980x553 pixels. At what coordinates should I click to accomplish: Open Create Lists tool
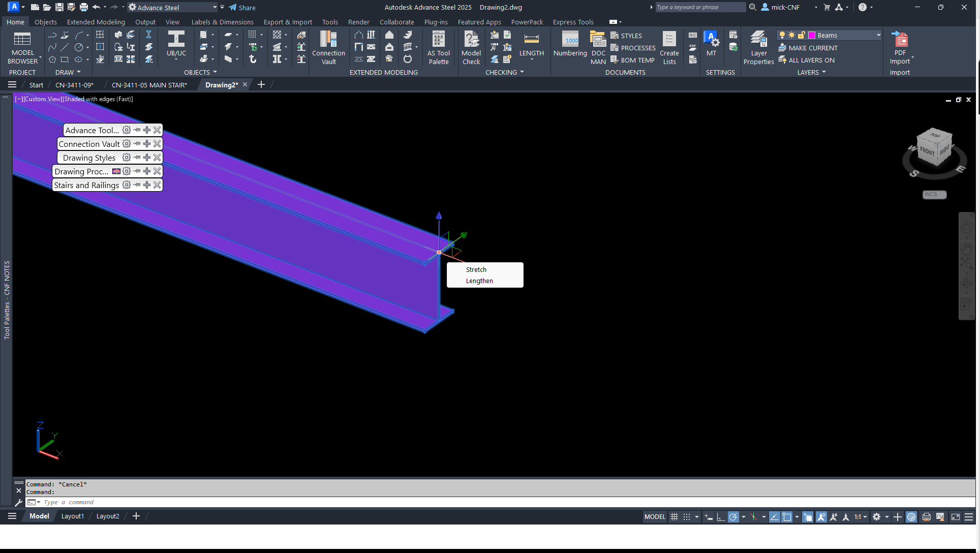click(669, 48)
